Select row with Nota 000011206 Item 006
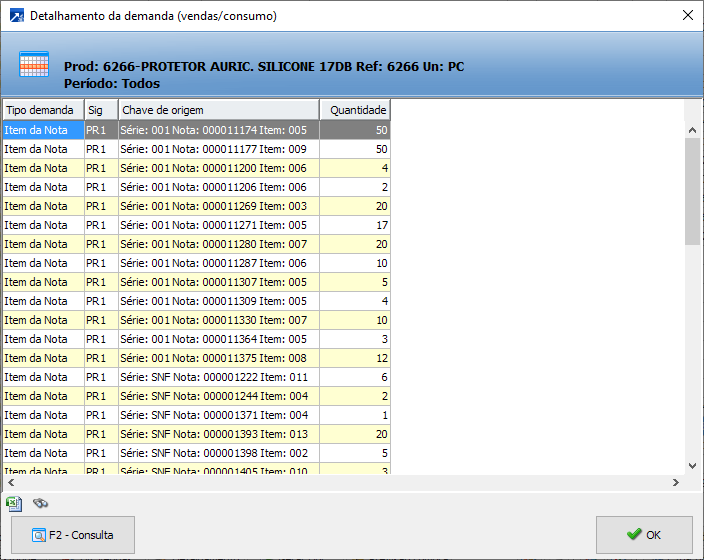704x560 pixels. [197, 187]
